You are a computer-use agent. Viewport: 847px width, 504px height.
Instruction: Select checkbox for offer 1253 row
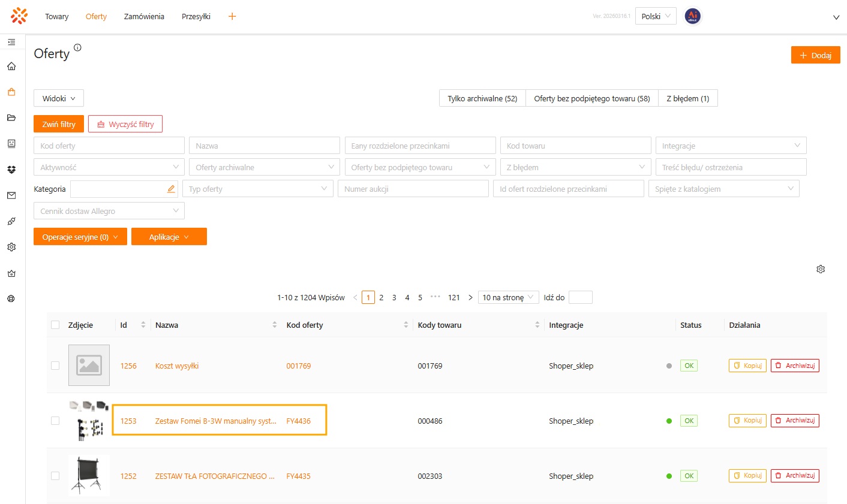[55, 421]
